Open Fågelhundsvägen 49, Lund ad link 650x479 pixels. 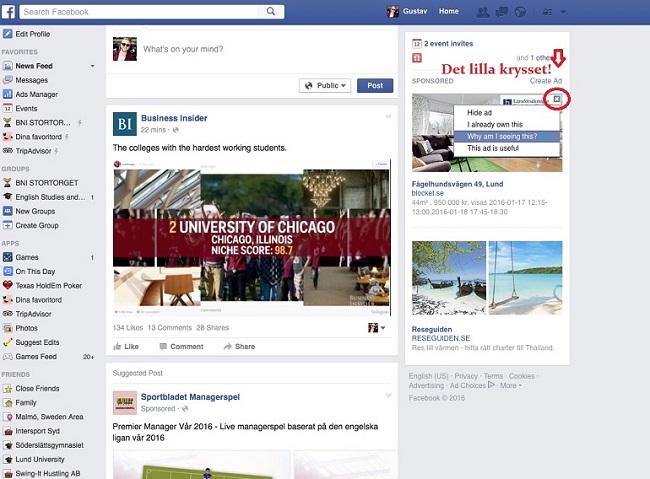click(457, 184)
